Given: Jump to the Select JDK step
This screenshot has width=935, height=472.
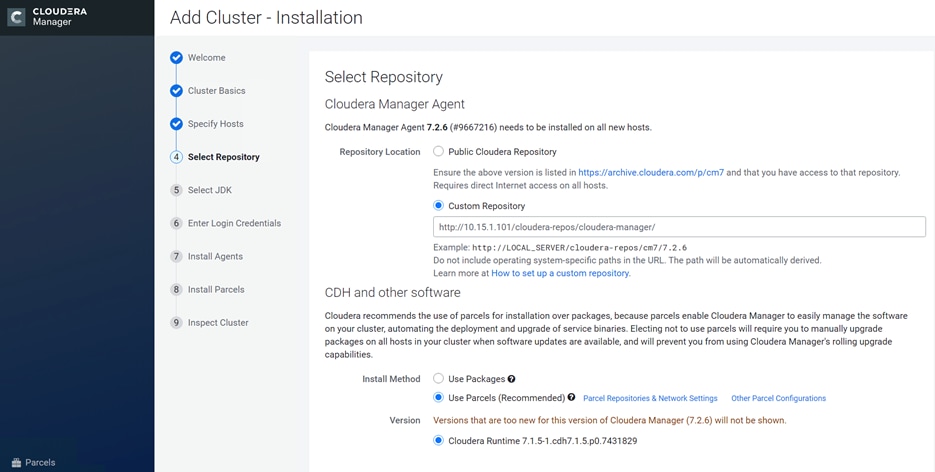Looking at the screenshot, I should tap(210, 190).
